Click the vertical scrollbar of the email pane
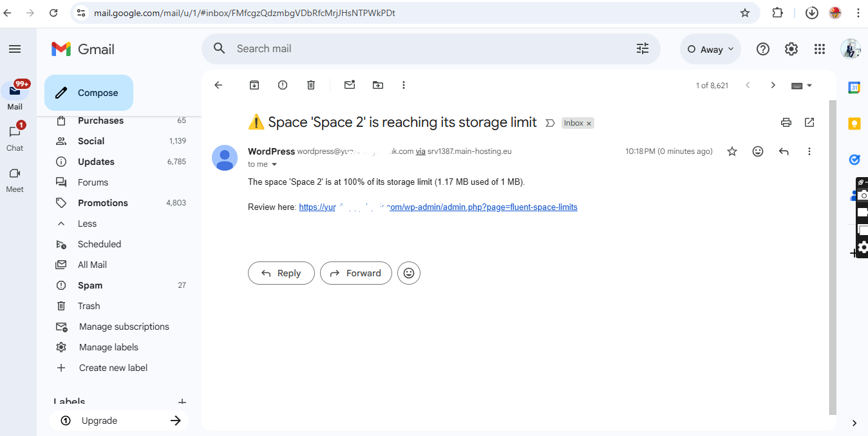This screenshot has width=868, height=436. pos(833,258)
